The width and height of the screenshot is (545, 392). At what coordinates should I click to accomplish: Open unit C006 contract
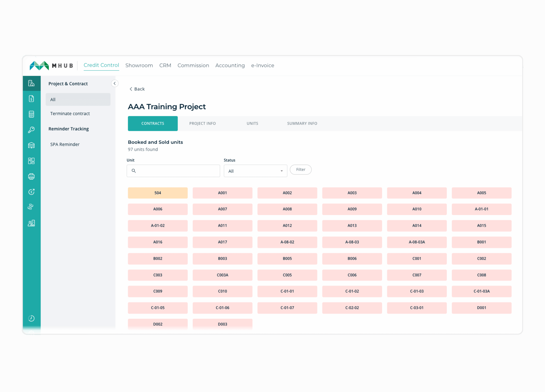click(x=352, y=275)
